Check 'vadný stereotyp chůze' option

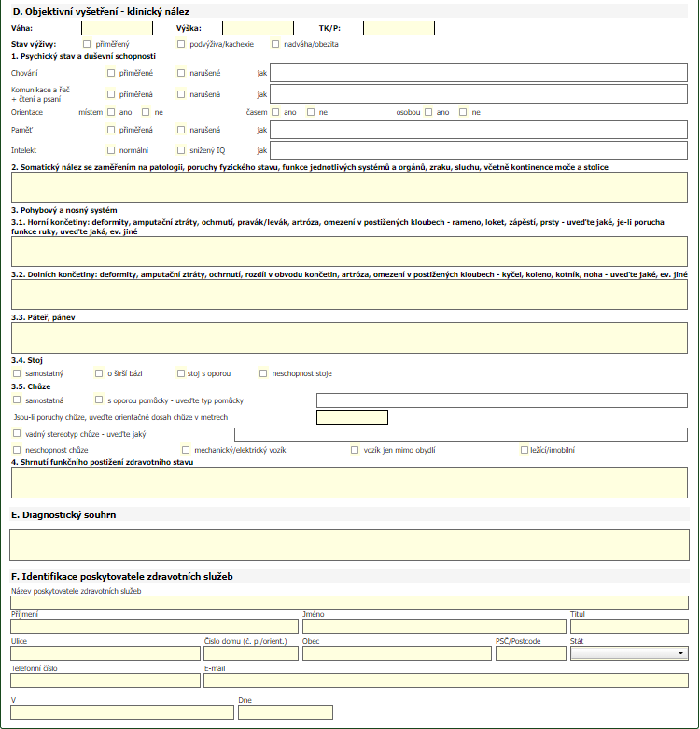(17, 433)
